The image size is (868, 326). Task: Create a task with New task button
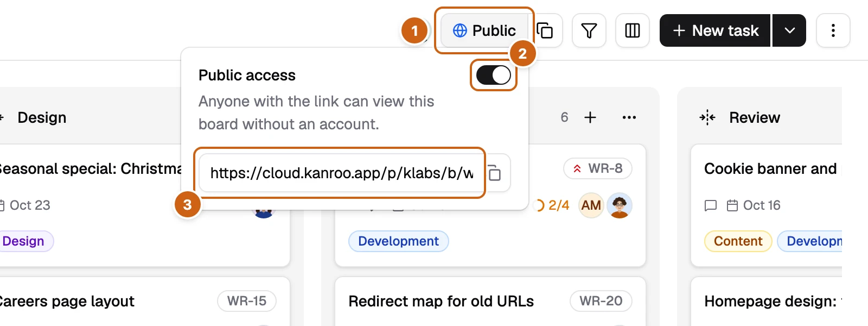[x=715, y=30]
